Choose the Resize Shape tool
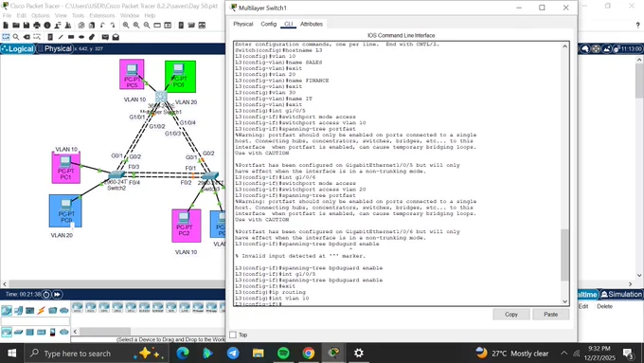This screenshot has height=363, width=644. point(37,37)
